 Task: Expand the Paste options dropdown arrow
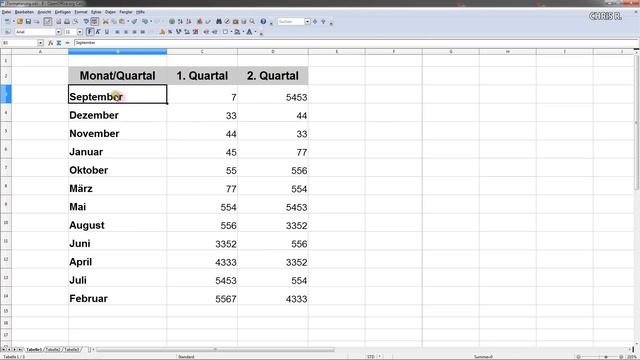[128, 21]
